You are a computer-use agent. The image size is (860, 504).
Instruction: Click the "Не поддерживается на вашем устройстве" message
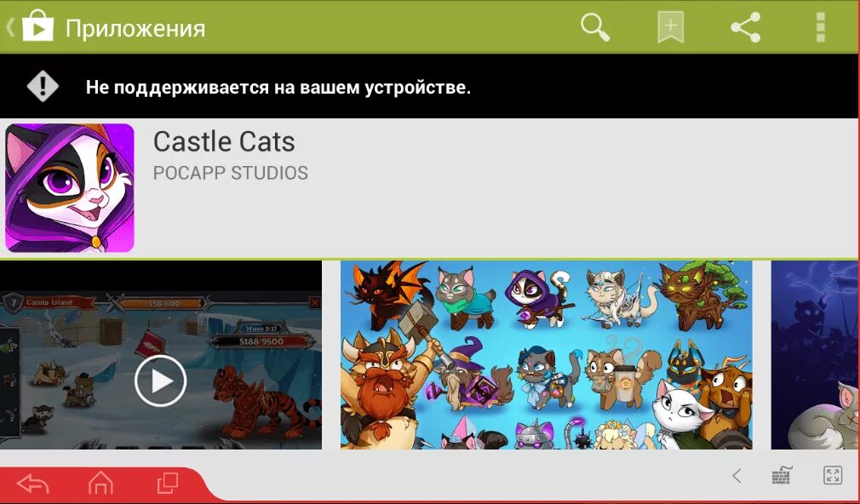point(278,87)
